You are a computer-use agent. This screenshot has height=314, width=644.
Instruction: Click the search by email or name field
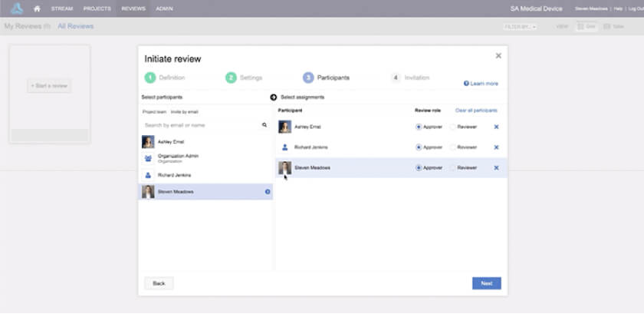click(201, 124)
